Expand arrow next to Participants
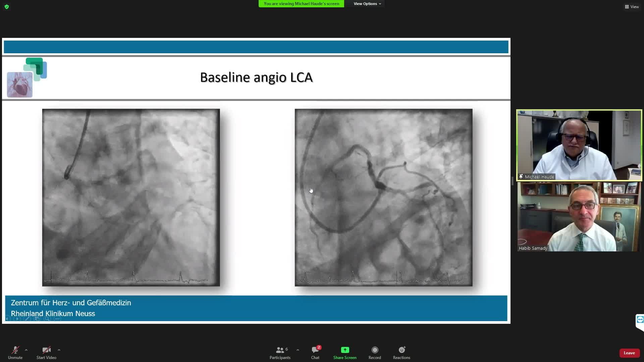This screenshot has width=644, height=362. 298,350
